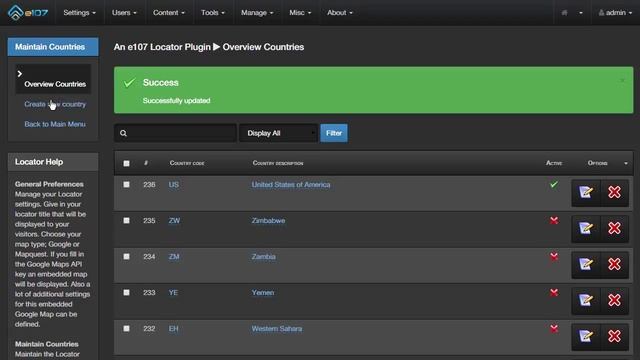Toggle inactive cross for Yemen
640x360 pixels.
pyautogui.click(x=554, y=292)
